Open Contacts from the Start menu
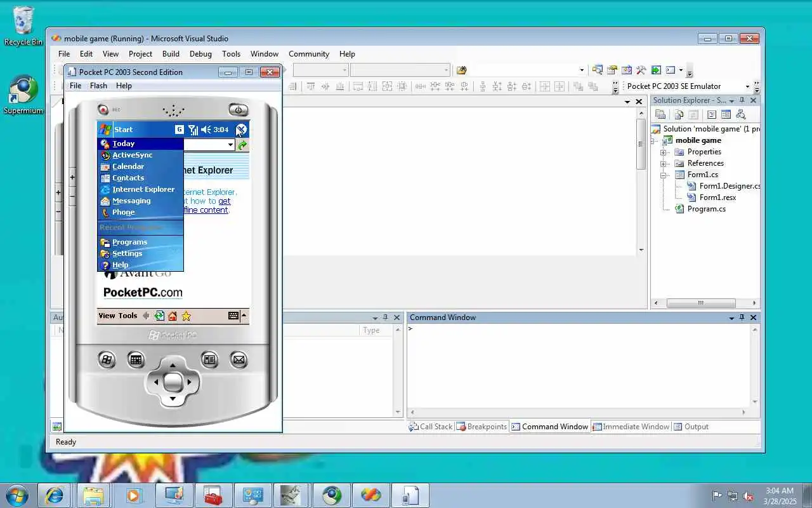 (x=140, y=178)
